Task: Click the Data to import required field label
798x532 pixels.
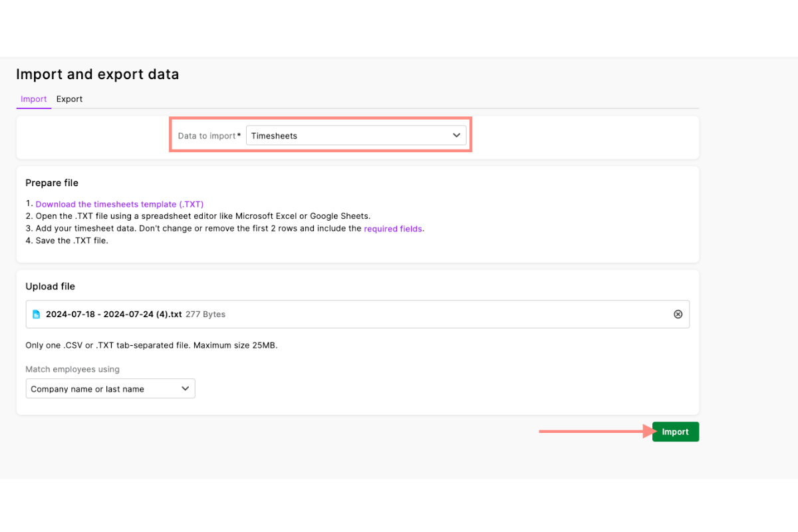Action: 208,135
